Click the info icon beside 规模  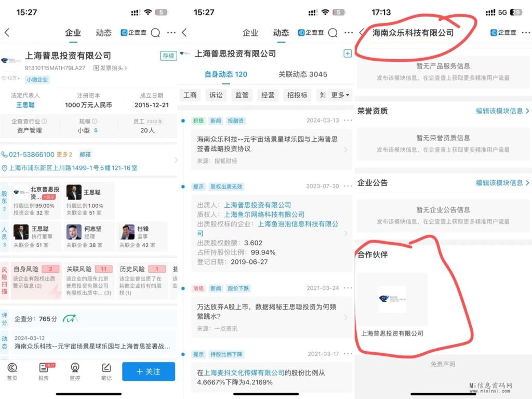(x=95, y=121)
